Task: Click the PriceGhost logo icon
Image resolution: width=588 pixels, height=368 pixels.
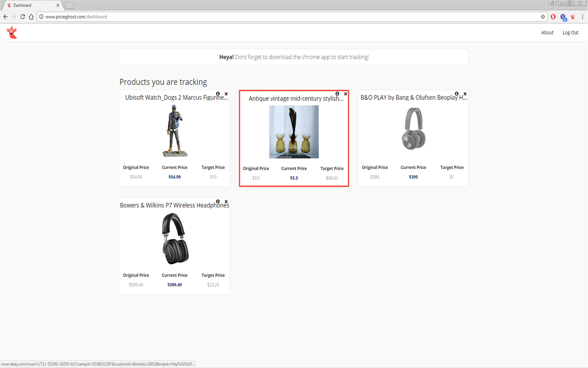Action: coord(11,33)
